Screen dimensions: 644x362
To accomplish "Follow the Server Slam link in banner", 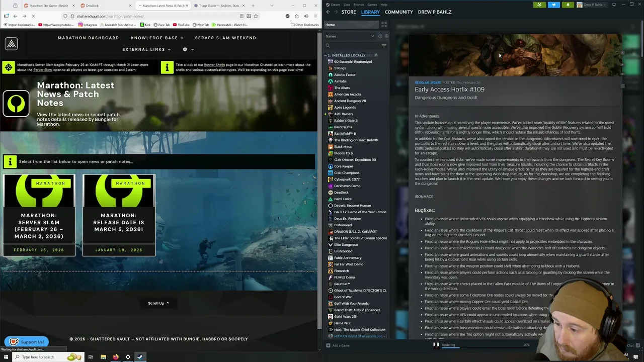I will click(42, 70).
